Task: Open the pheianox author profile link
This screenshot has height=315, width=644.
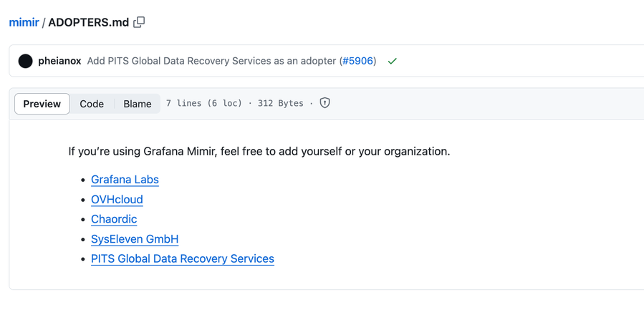Action: pyautogui.click(x=59, y=61)
